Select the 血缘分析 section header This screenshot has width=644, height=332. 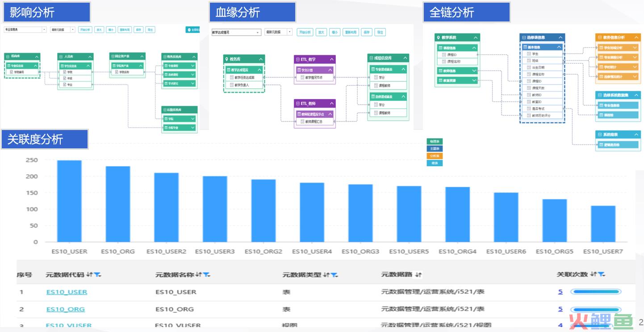click(252, 13)
